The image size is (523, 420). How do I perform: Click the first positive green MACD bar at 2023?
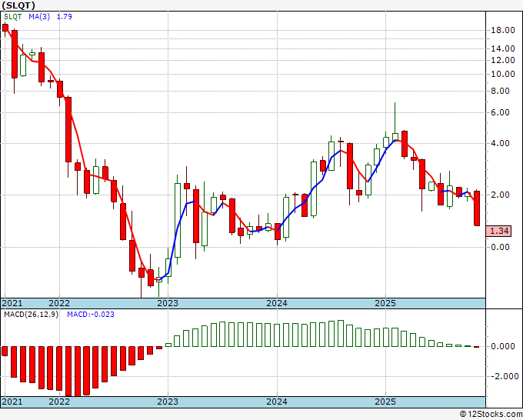click(x=168, y=345)
